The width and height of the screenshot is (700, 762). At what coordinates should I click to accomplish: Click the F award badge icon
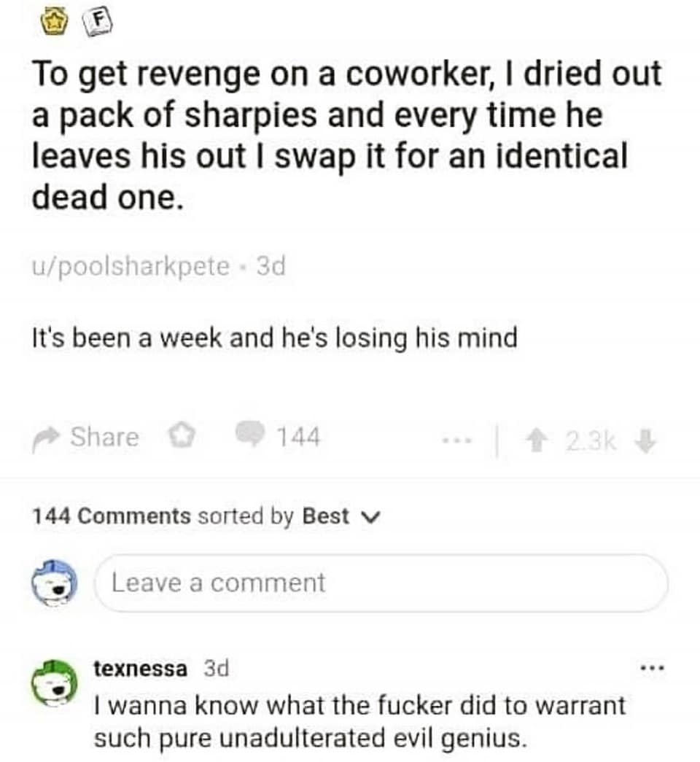[x=98, y=23]
